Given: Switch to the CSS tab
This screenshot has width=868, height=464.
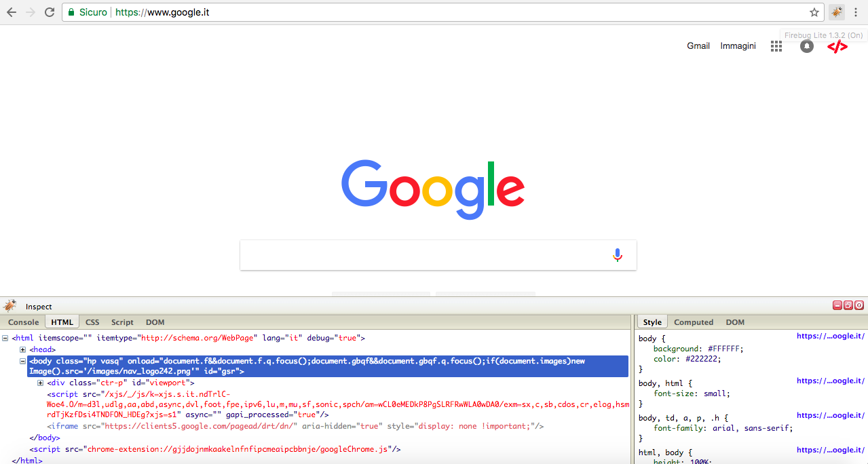Looking at the screenshot, I should pyautogui.click(x=92, y=322).
